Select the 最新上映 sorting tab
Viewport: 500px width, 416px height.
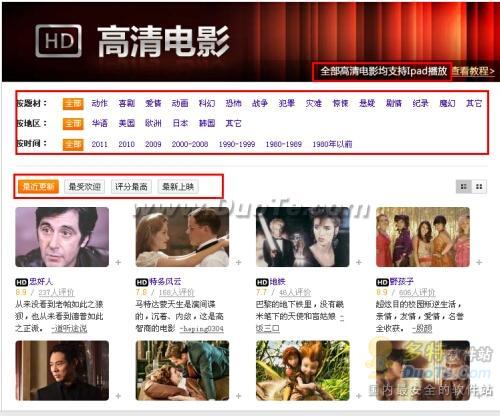[178, 187]
